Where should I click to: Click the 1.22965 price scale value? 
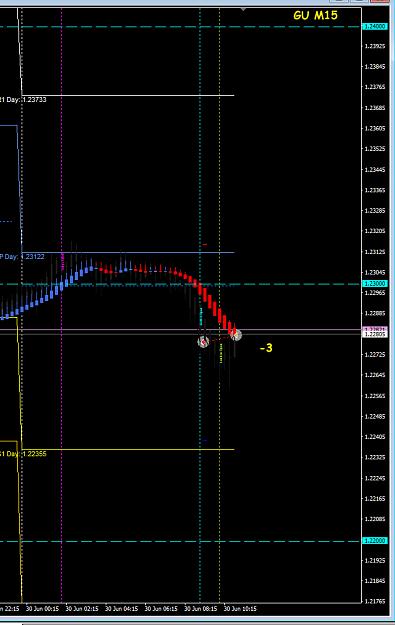[x=375, y=293]
